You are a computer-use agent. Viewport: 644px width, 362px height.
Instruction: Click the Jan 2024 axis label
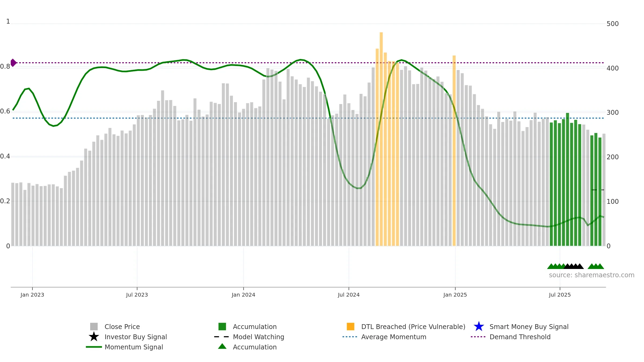[x=243, y=295]
